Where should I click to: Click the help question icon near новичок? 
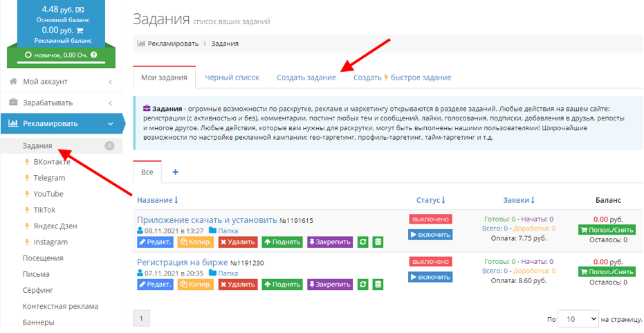(93, 55)
